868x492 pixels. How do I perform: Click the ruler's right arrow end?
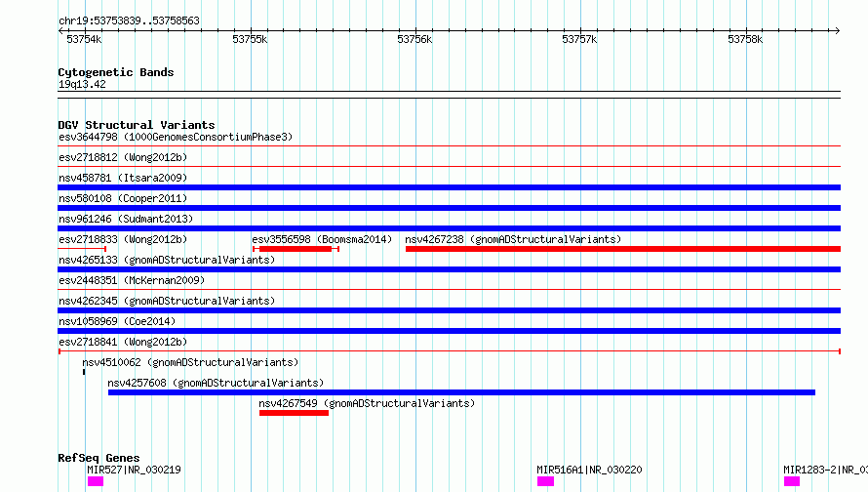click(x=838, y=30)
